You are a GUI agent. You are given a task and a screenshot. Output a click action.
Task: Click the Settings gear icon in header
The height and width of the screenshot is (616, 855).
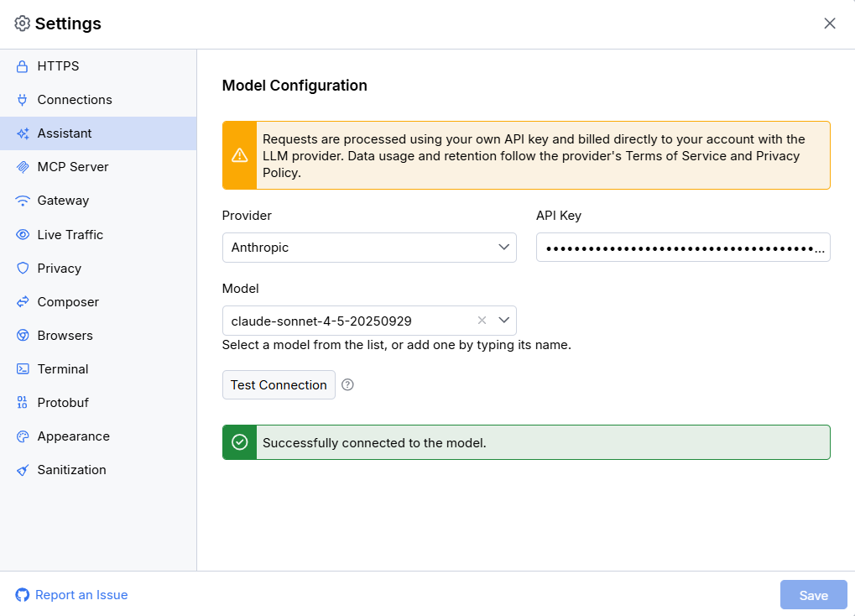coord(23,23)
